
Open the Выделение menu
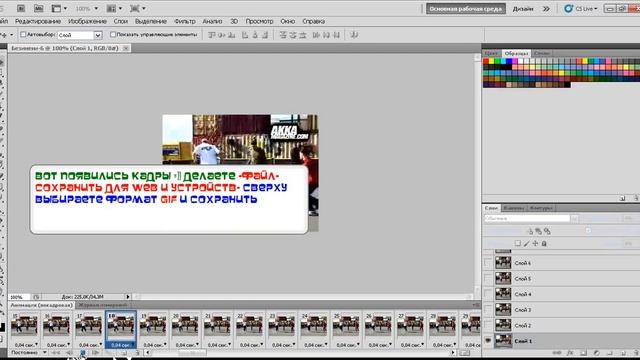151,21
